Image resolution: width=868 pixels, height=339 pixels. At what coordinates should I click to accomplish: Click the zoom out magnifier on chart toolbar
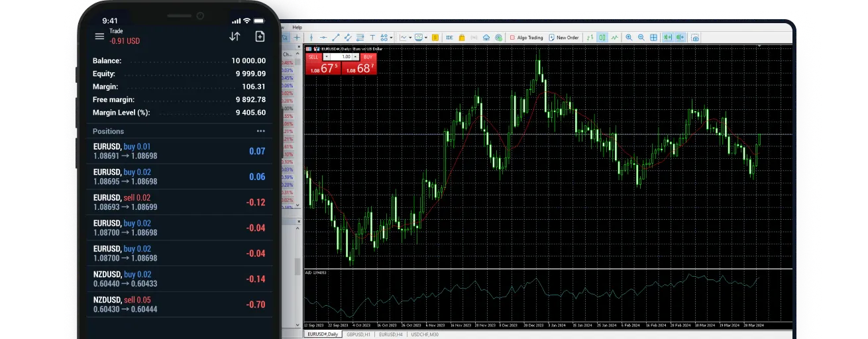coord(641,38)
